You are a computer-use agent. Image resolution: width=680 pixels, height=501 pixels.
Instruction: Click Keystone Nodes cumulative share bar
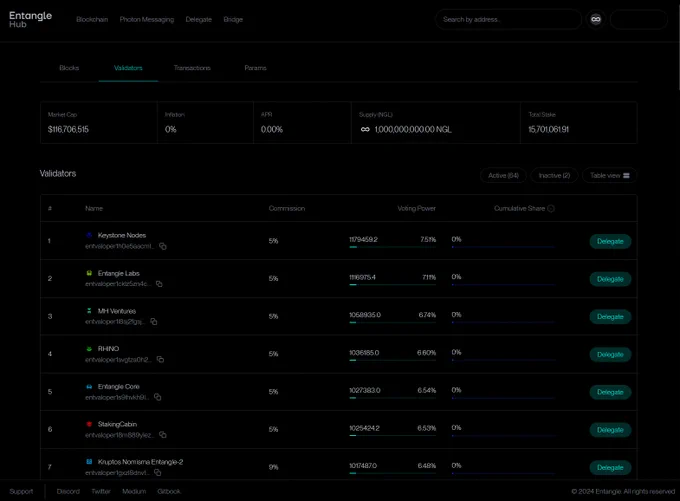[x=503, y=247]
